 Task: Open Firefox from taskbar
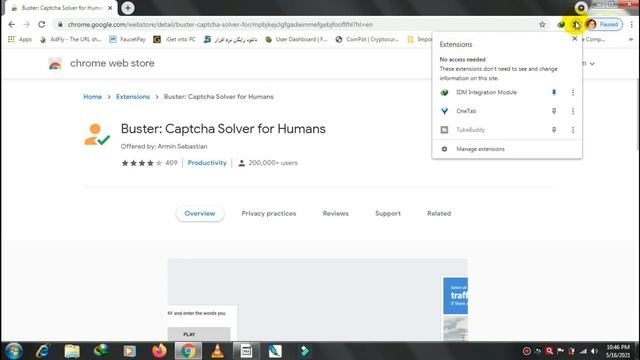tap(159, 351)
